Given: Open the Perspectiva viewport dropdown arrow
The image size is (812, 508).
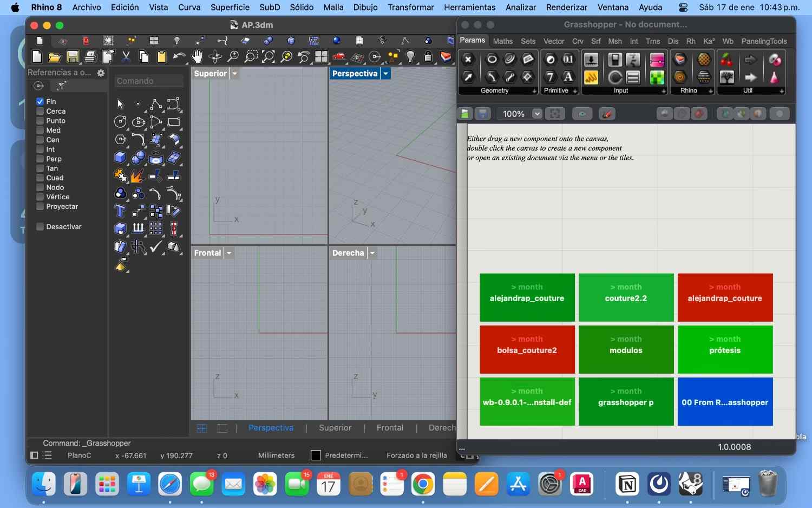Looking at the screenshot, I should click(x=385, y=74).
